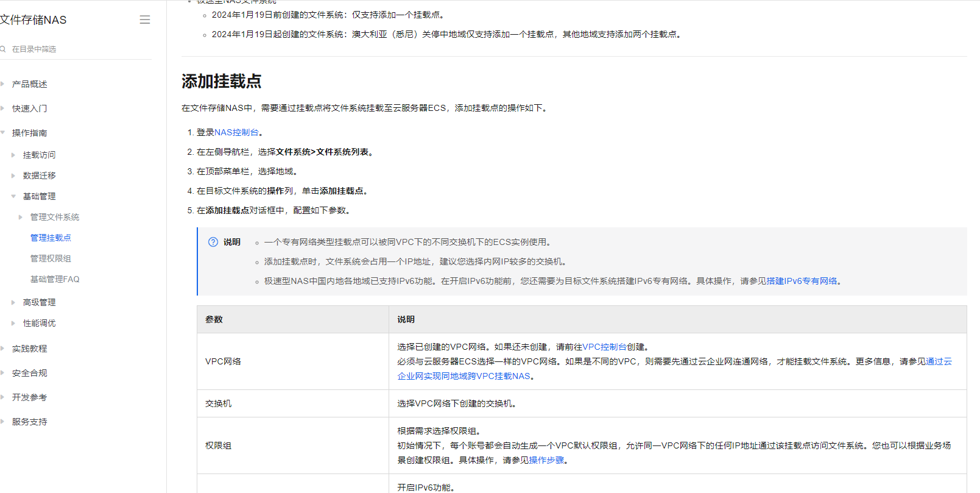Click step 在顶部菜单栏，选择地域

point(247,171)
